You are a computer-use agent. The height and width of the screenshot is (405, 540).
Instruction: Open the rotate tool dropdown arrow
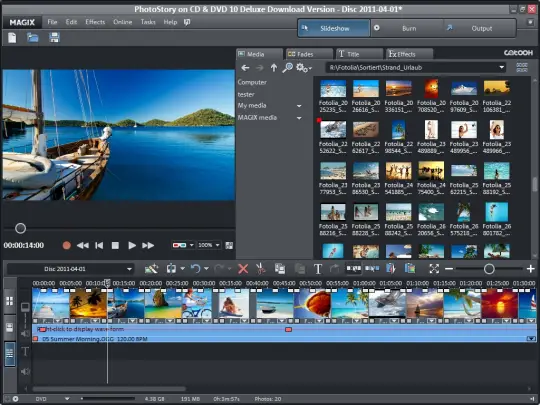pyautogui.click(x=183, y=269)
